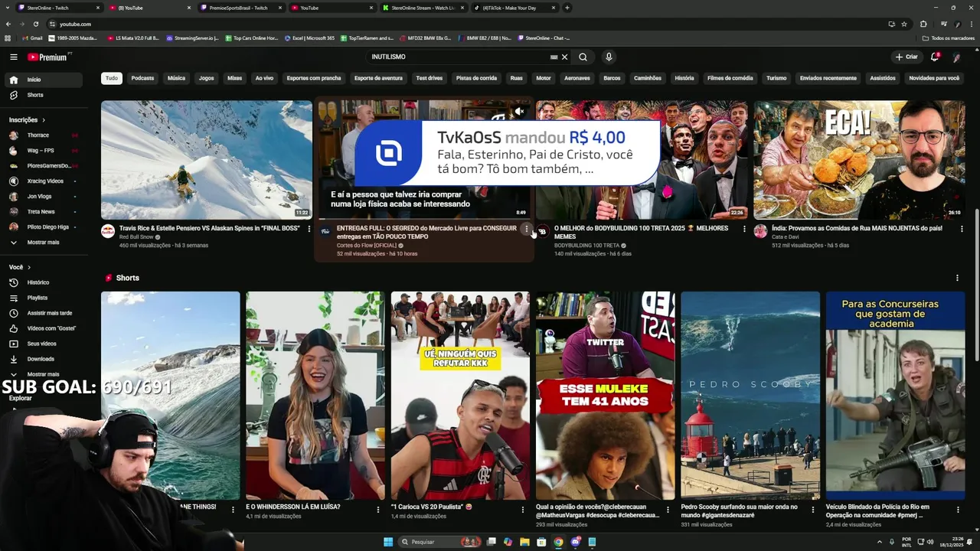Click the Criar button
The width and height of the screenshot is (980, 551).
click(x=906, y=57)
